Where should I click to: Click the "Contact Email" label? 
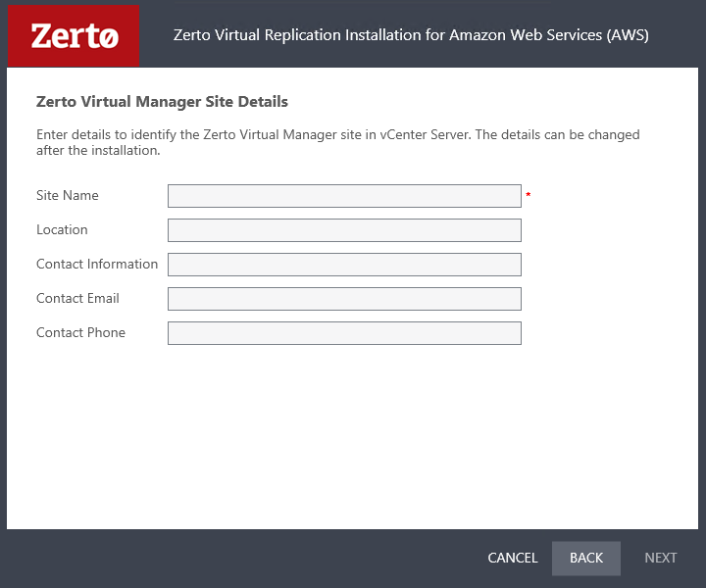77,298
